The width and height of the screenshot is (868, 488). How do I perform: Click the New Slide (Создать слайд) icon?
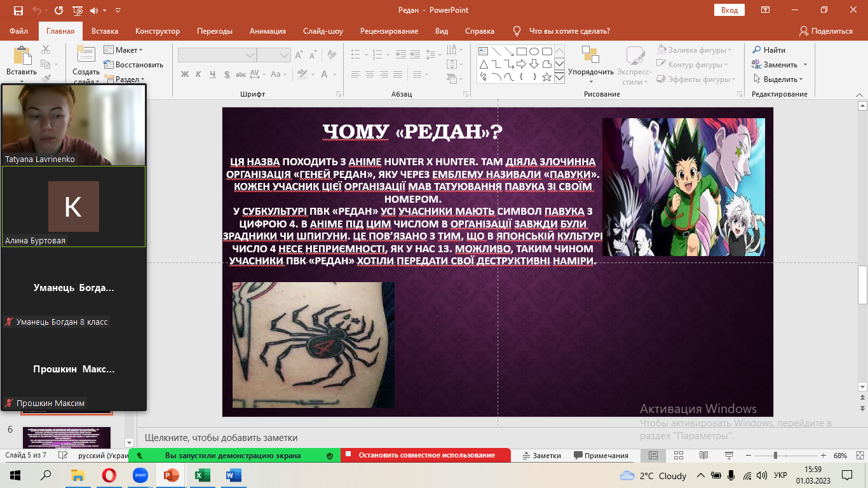coord(86,55)
